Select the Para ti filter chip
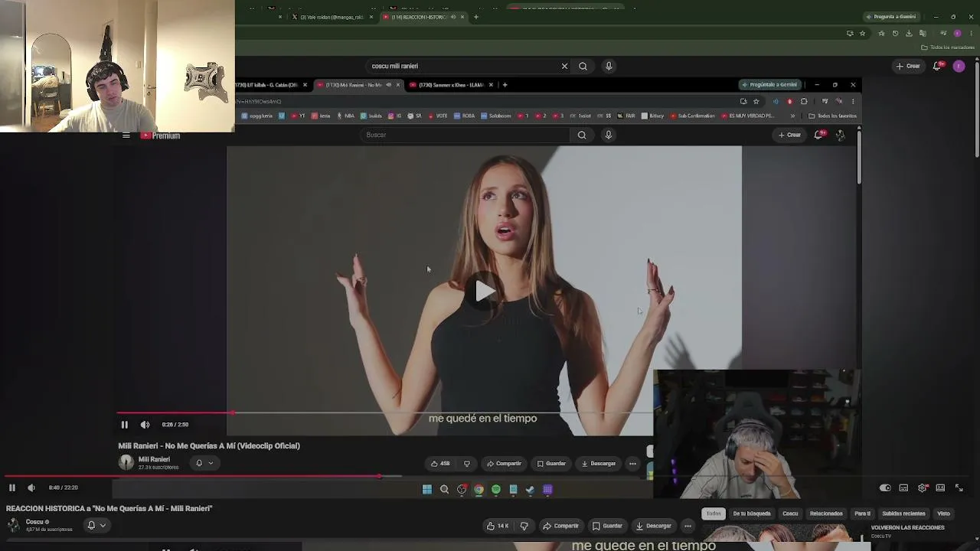Viewport: 980px width, 551px height. point(862,514)
